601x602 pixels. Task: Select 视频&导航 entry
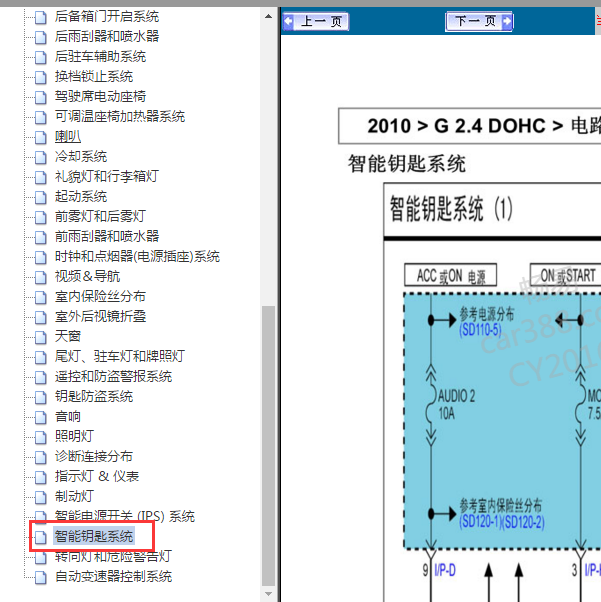point(87,276)
